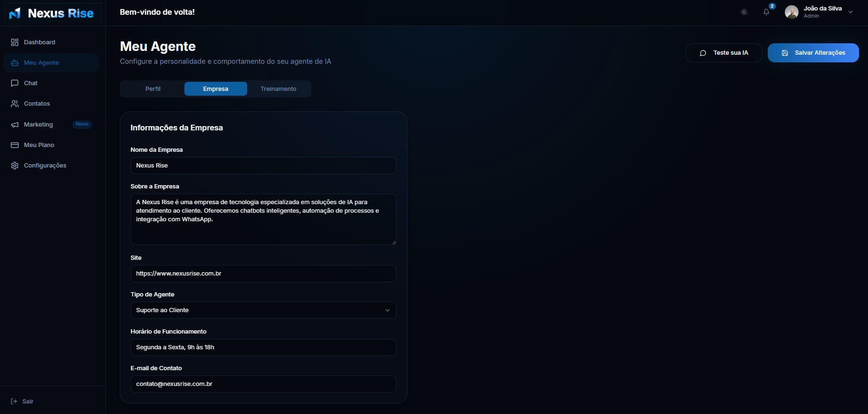Open the notifications bell
The image size is (868, 414).
pyautogui.click(x=766, y=12)
